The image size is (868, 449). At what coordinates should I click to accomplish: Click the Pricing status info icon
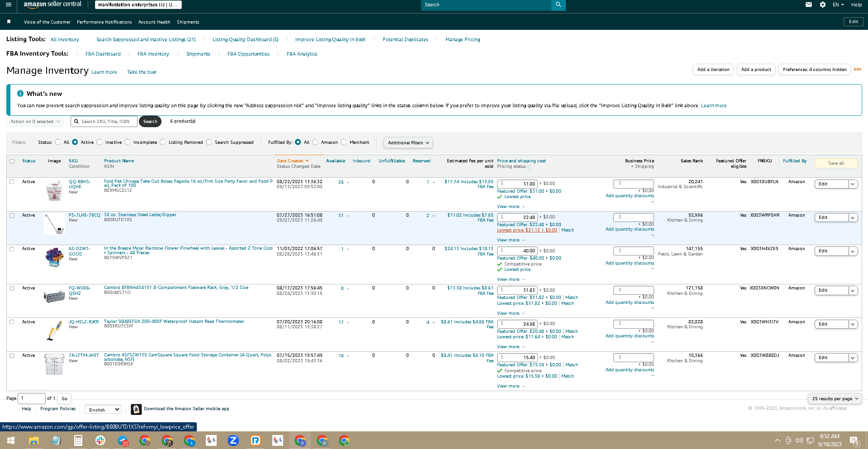529,167
